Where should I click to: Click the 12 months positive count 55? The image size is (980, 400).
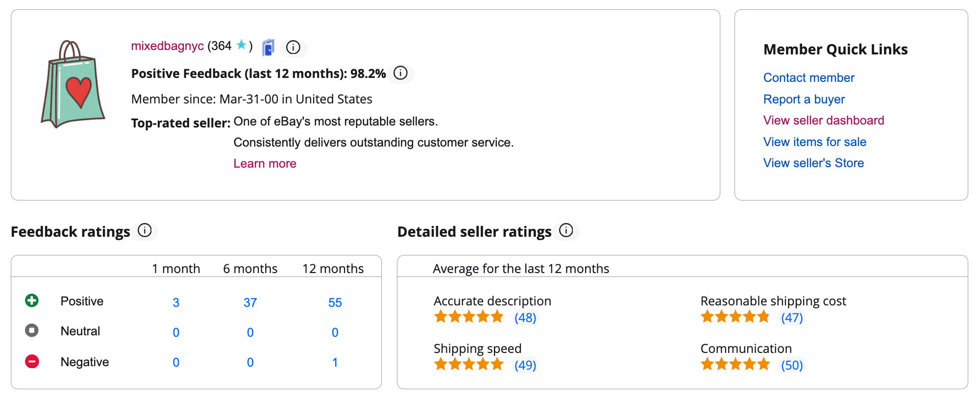coord(335,303)
